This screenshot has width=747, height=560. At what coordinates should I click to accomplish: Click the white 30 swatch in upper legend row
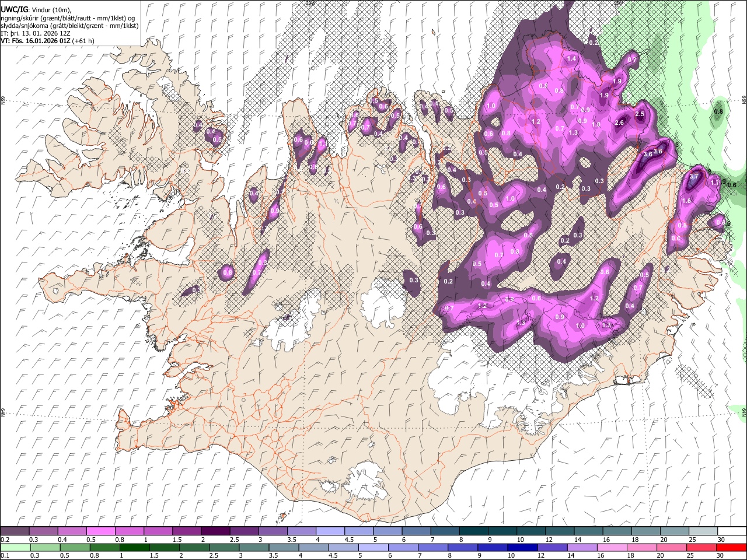tap(732, 531)
